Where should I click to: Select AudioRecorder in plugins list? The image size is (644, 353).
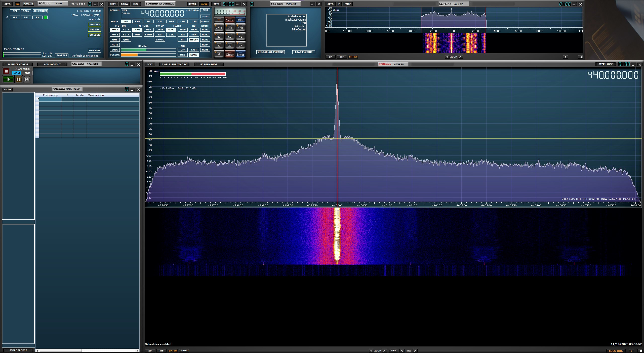pyautogui.click(x=297, y=16)
